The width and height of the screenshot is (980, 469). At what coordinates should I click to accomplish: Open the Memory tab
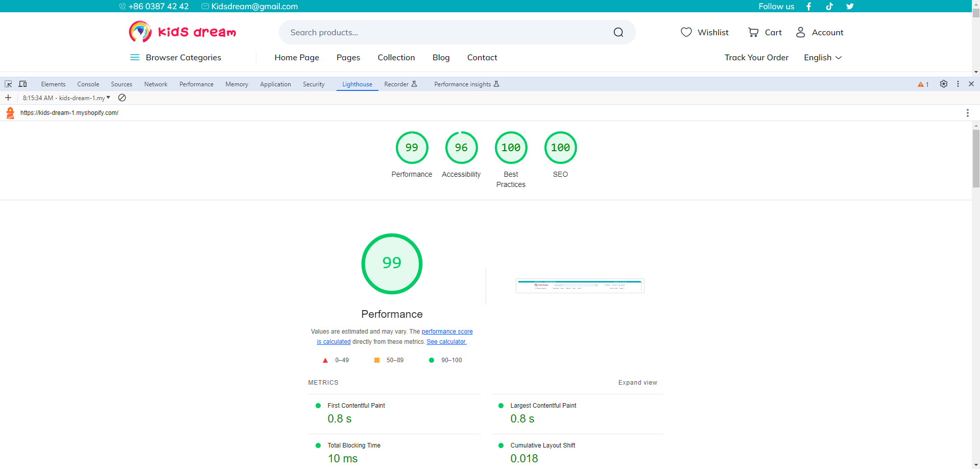[x=237, y=84]
